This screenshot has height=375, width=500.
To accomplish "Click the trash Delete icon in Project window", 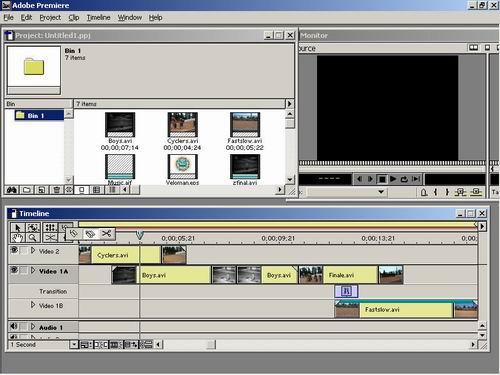I will 56,190.
